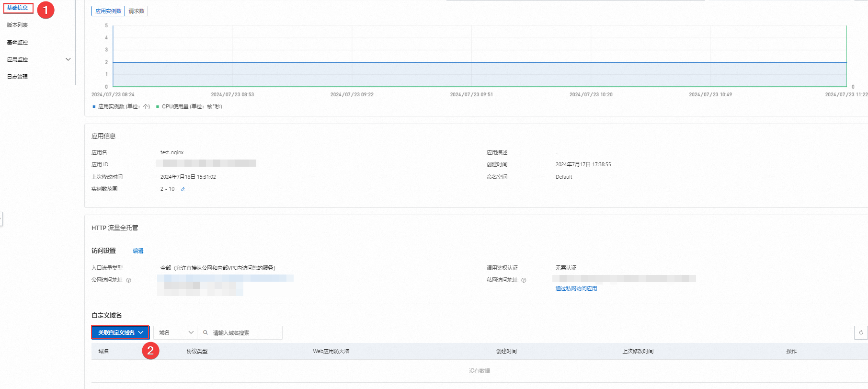
Task: Show help icon beside 私网访问地址
Action: pyautogui.click(x=524, y=280)
